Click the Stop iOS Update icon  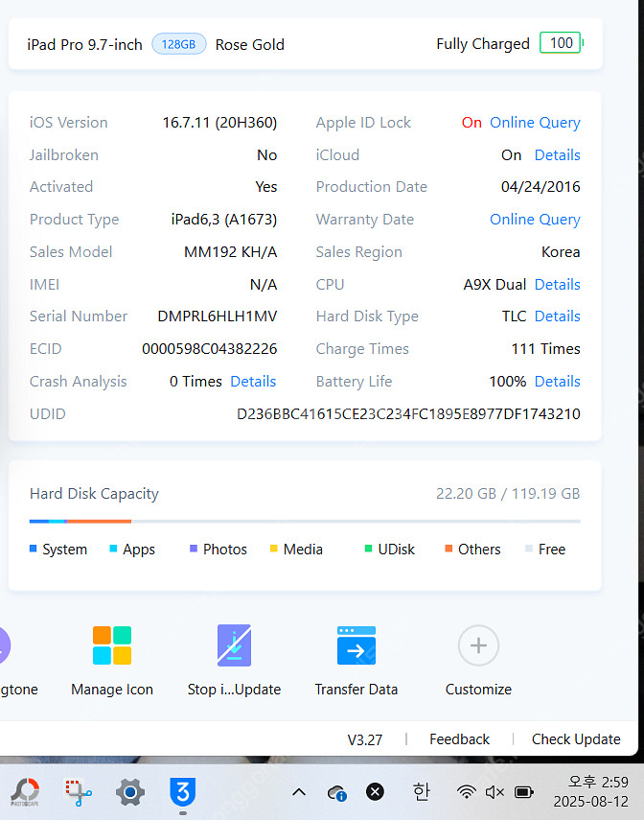[x=234, y=645]
